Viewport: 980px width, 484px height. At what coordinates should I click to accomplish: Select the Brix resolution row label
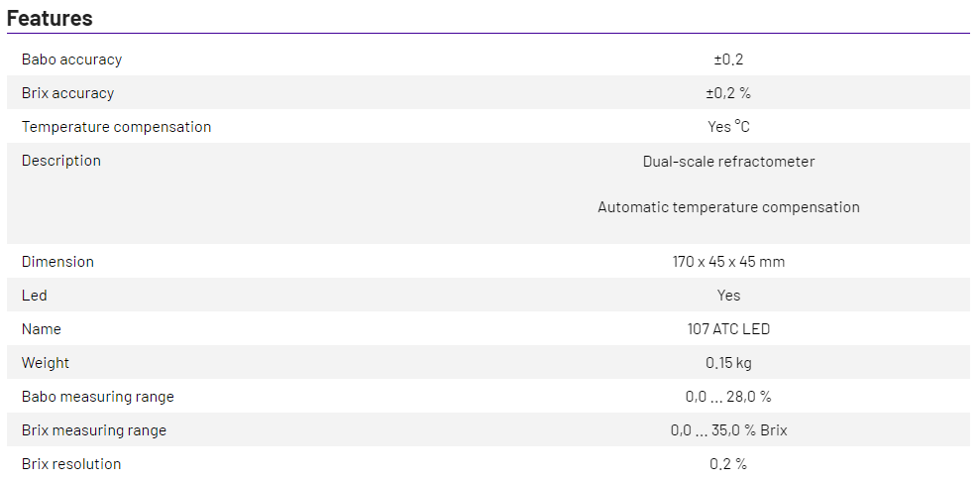[71, 464]
